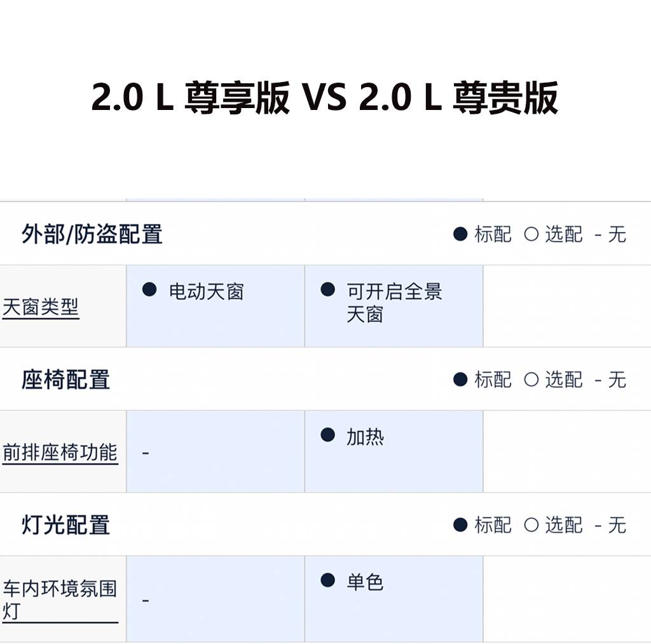Click 标配 filled dot in 外部/防盗配置 legend
The width and height of the screenshot is (651, 644).
[x=460, y=234]
